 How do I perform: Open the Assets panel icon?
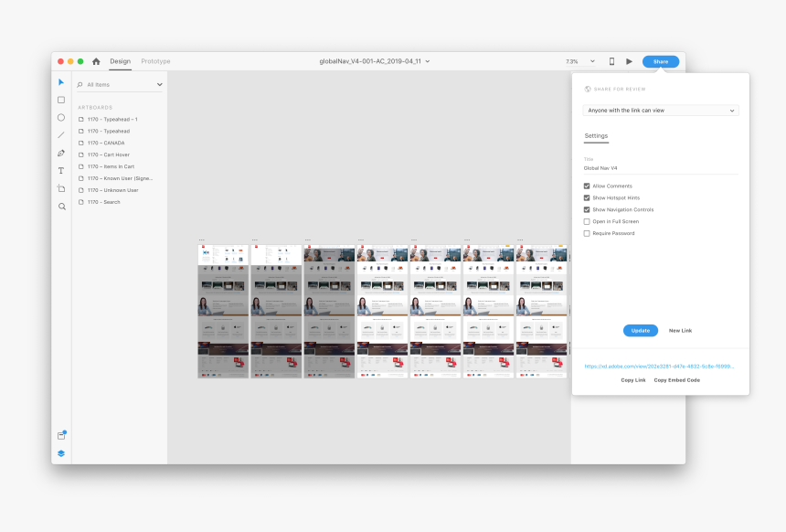[x=61, y=435]
